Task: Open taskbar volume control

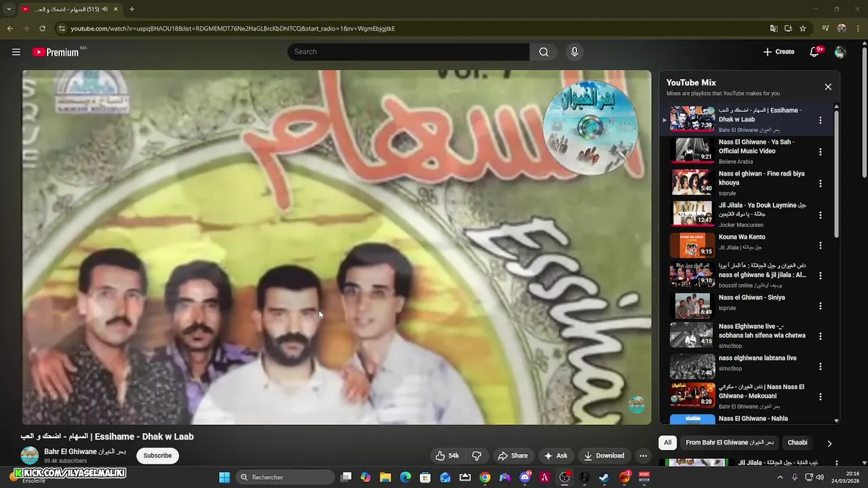Action: pos(819,477)
